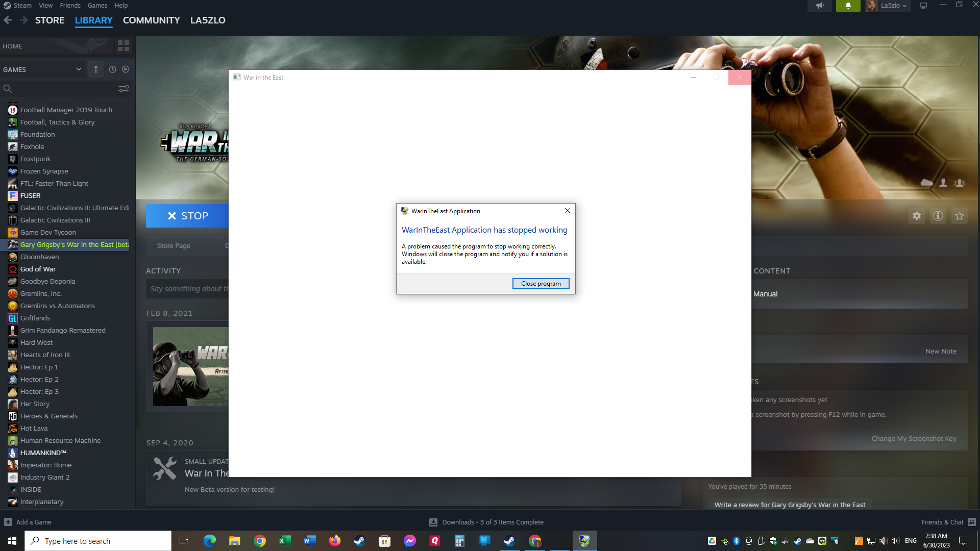Open the Help menu
Image resolution: width=980 pixels, height=551 pixels.
[121, 6]
